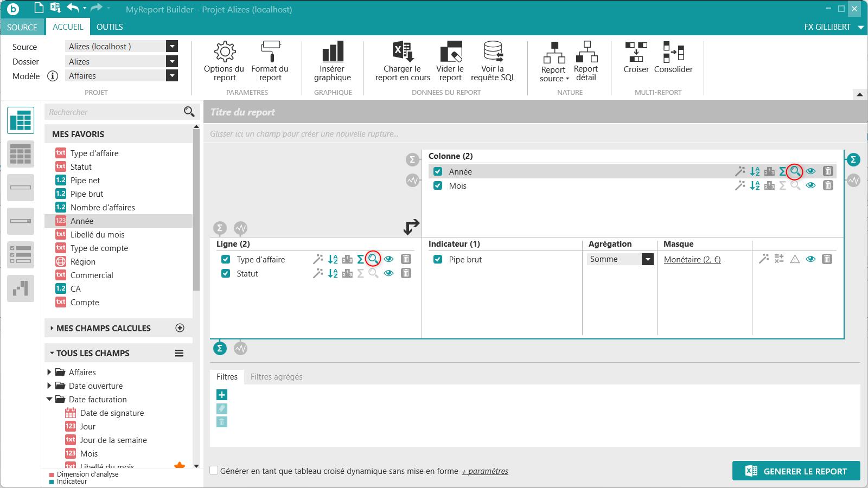
Task: Click swap rows and columns arrow
Action: (x=411, y=227)
